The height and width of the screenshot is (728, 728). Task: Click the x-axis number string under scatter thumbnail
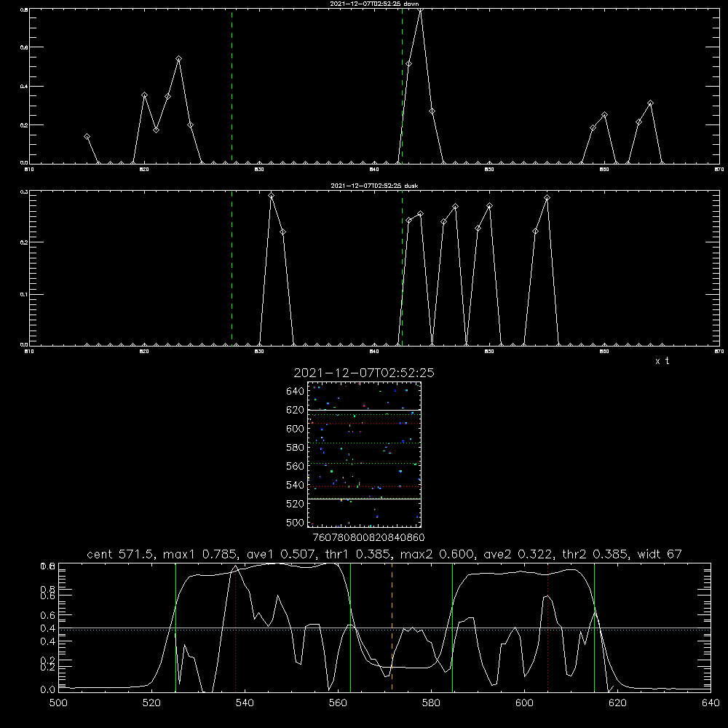pos(368,537)
